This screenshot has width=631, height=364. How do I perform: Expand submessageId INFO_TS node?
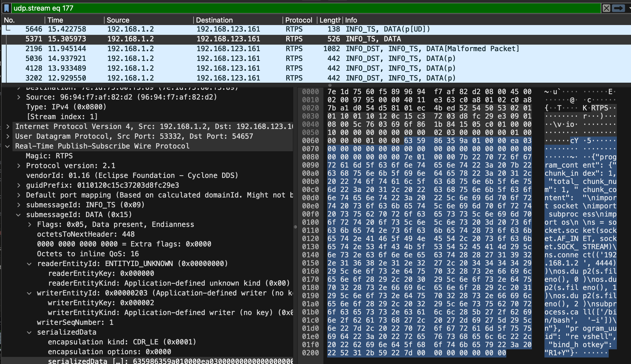tap(19, 205)
